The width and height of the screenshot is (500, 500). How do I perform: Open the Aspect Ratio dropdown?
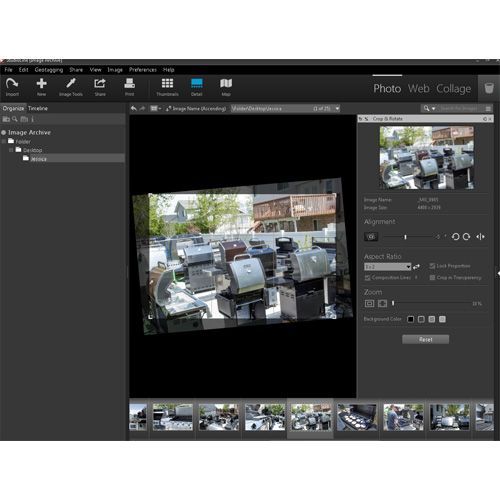(x=388, y=267)
